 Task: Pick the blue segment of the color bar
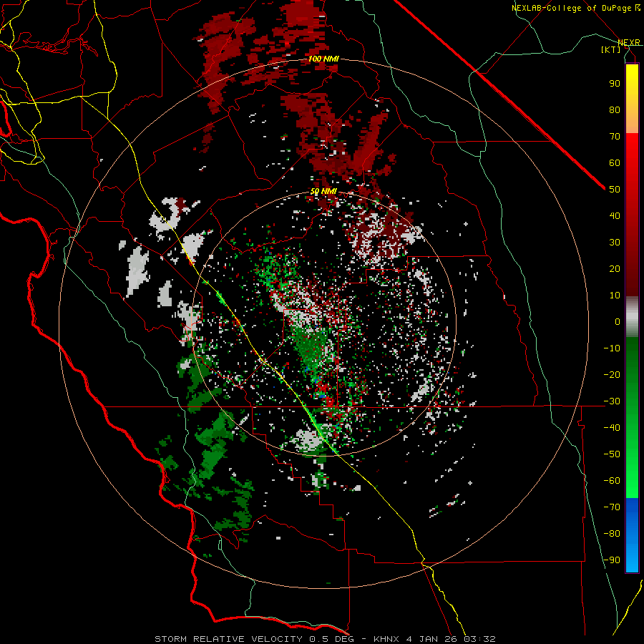coord(632,535)
